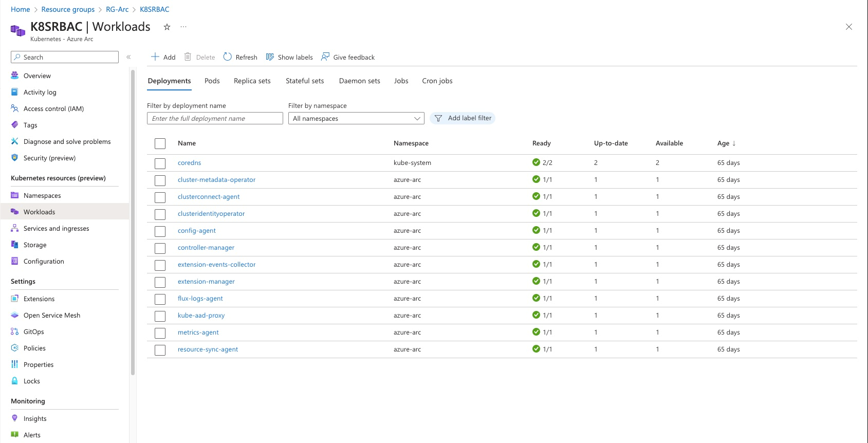The width and height of the screenshot is (868, 443).
Task: Click the Add label filter button
Action: coord(463,118)
